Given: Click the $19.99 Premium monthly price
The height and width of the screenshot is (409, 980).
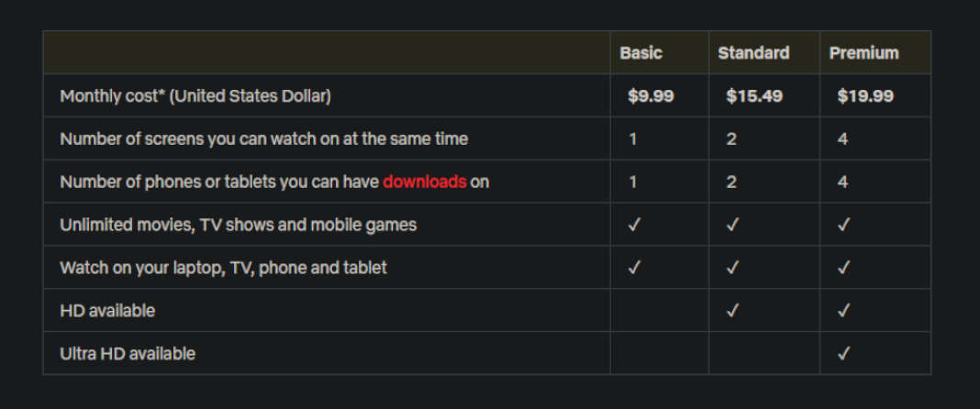Looking at the screenshot, I should (x=865, y=96).
